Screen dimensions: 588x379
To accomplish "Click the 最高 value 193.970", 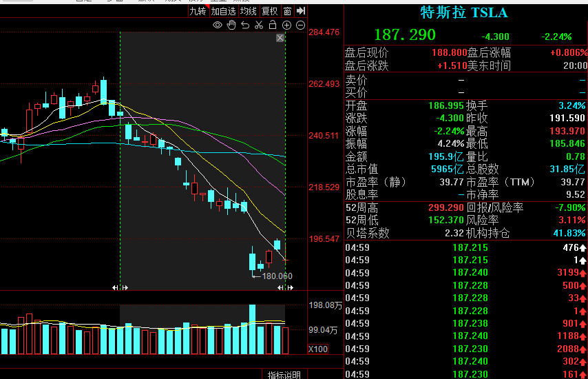I will click(x=567, y=131).
